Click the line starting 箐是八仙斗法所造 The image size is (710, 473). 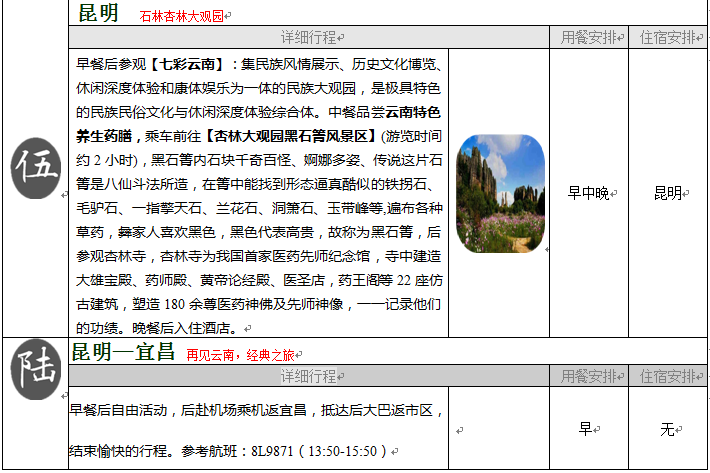click(255, 184)
